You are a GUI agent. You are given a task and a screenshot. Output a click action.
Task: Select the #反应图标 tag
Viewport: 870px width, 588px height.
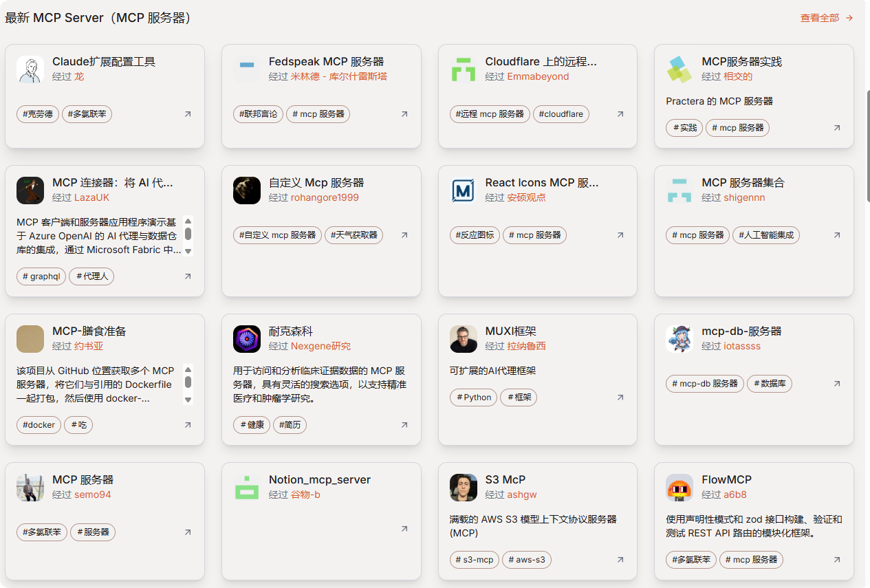coord(475,235)
